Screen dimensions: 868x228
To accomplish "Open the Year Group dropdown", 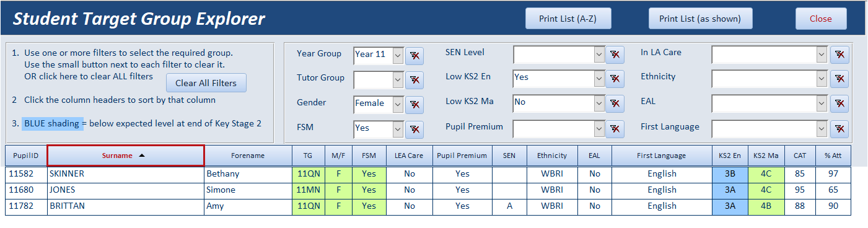I will (398, 55).
